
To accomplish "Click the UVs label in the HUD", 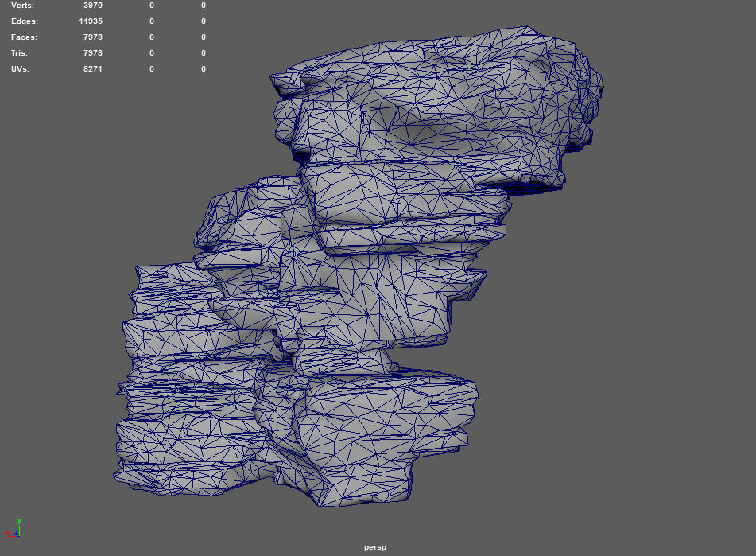I will 20,69.
